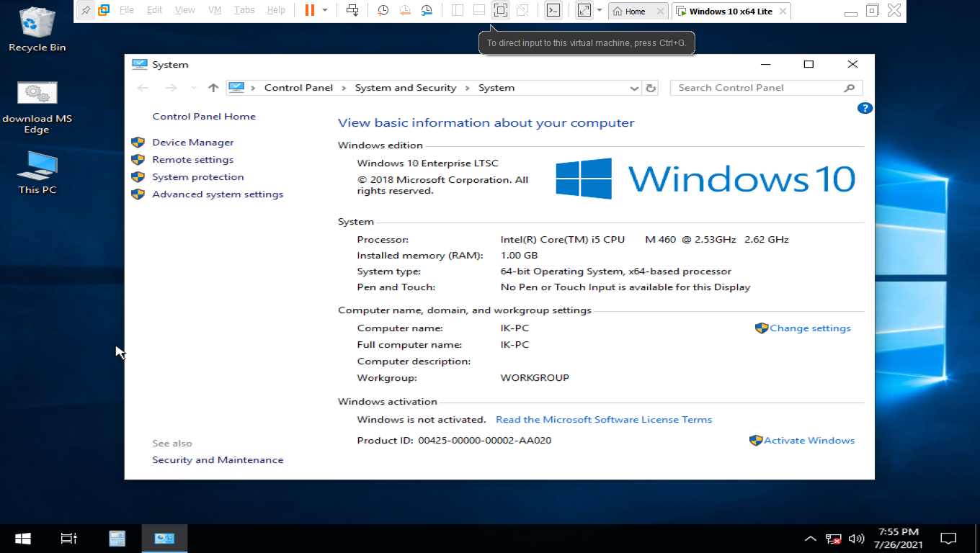The height and width of the screenshot is (553, 980).
Task: Go back in the System window
Action: [x=143, y=88]
